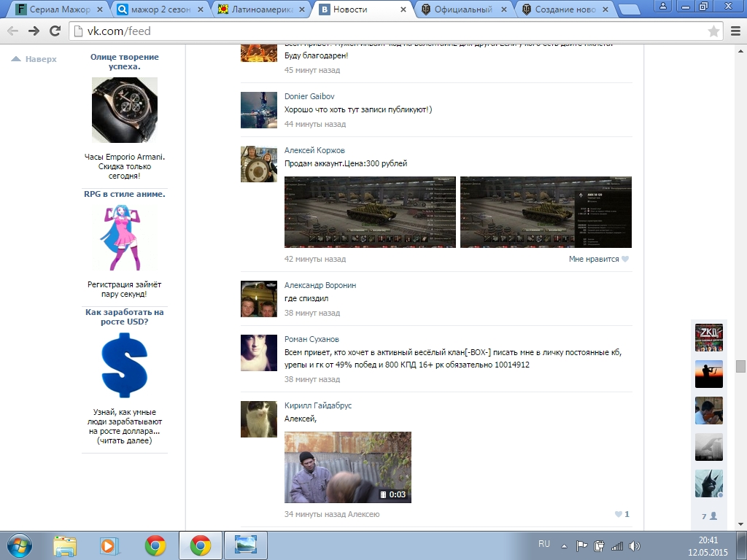747x560 pixels.
Task: Click the heart with 1 like on Гайдабрус's comment
Action: [622, 514]
